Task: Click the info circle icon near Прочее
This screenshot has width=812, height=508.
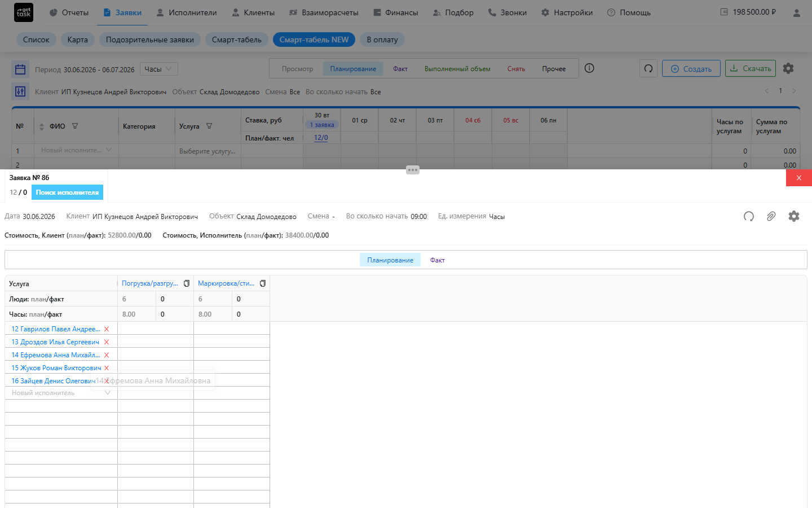Action: pyautogui.click(x=589, y=68)
